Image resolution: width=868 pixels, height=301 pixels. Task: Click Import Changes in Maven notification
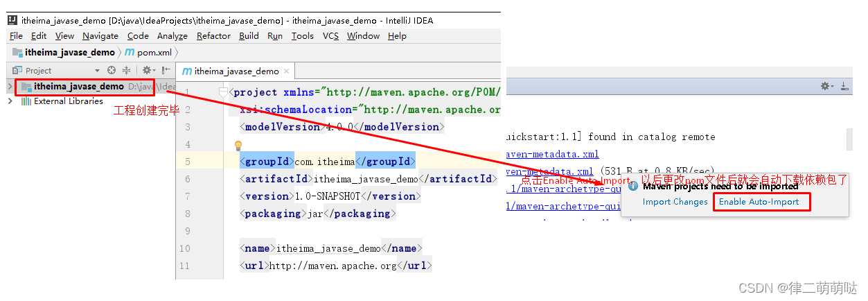[x=675, y=202]
